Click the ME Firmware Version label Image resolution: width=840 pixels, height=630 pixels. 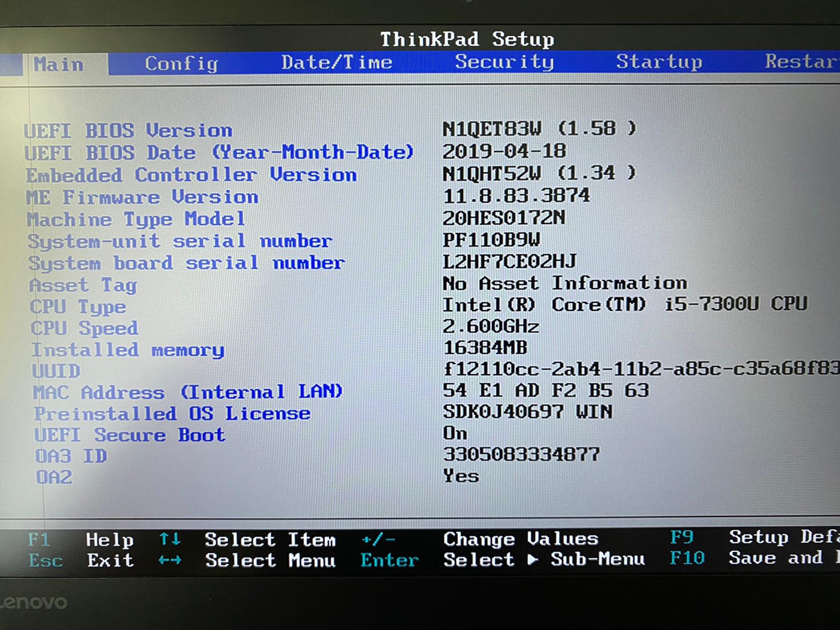142,197
